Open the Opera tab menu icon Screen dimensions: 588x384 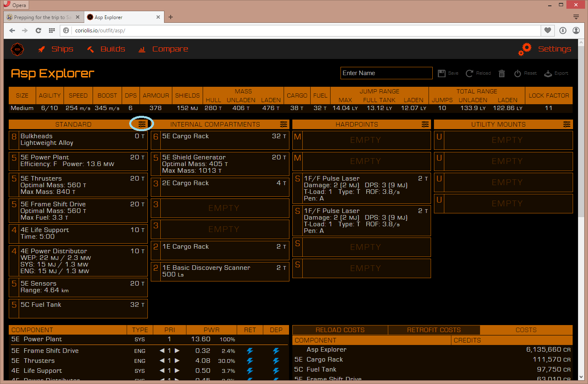click(576, 17)
